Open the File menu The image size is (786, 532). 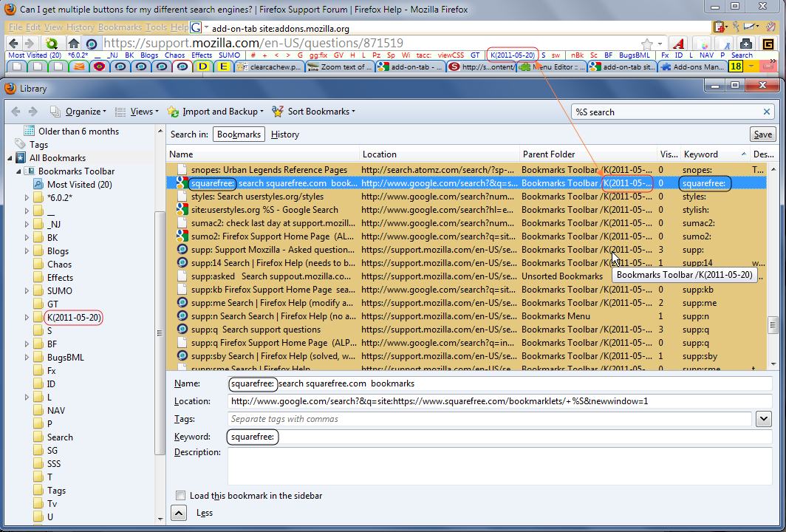pyautogui.click(x=15, y=27)
